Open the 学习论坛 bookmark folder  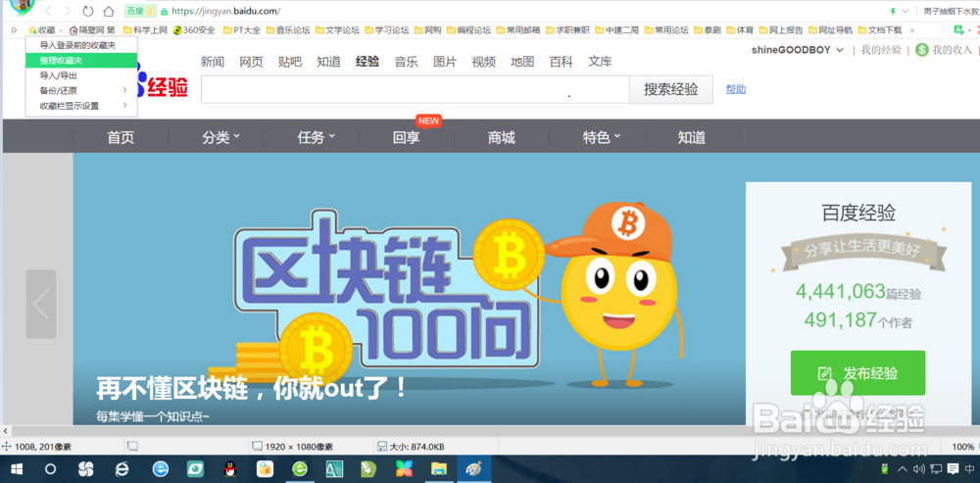[x=387, y=30]
